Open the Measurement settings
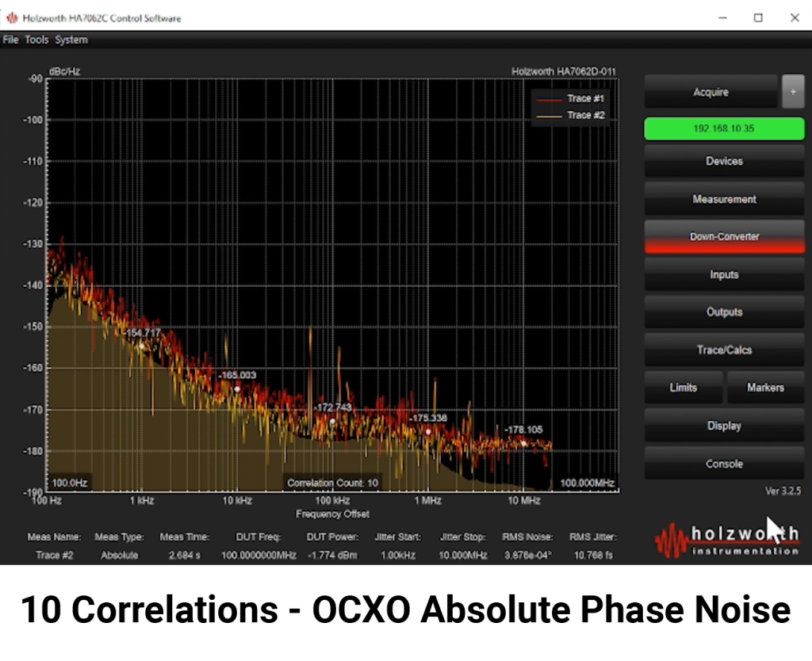 (724, 199)
